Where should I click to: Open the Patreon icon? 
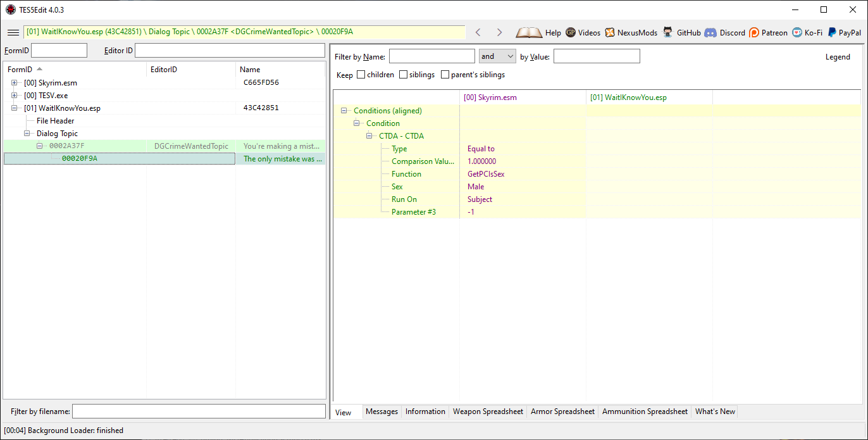point(754,32)
